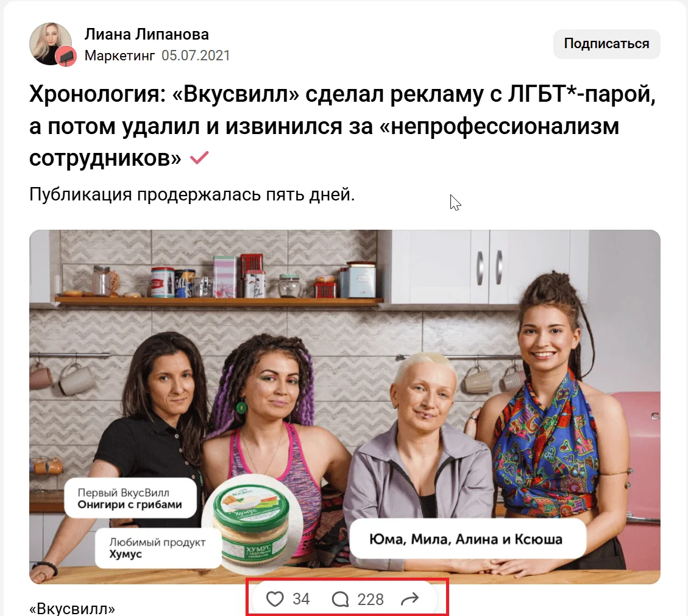688x616 pixels.
Task: Click the Юма, Мила, Алина и Ксюша caption
Action: (x=466, y=539)
